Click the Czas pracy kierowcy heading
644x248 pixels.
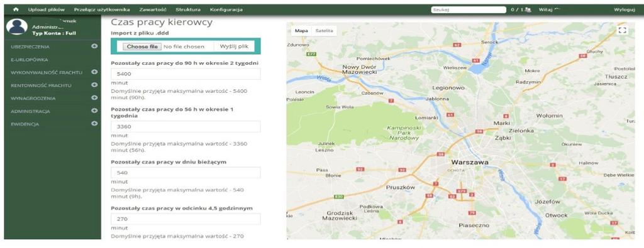click(162, 23)
